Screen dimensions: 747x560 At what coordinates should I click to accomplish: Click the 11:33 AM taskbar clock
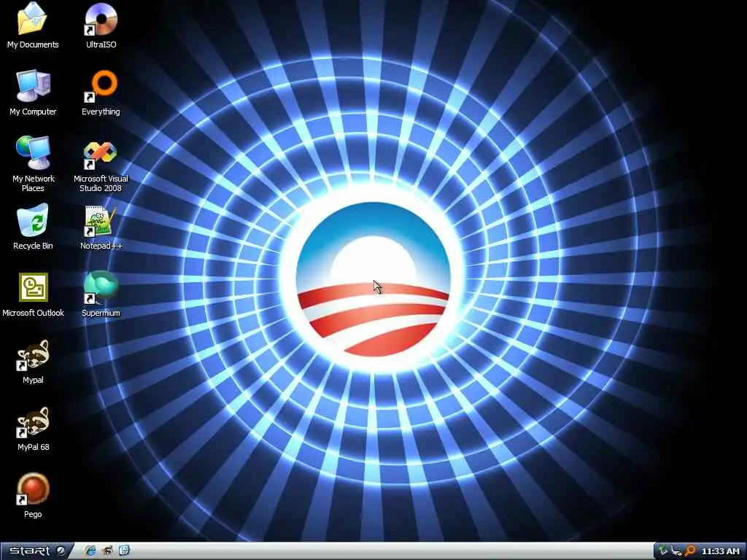(720, 551)
